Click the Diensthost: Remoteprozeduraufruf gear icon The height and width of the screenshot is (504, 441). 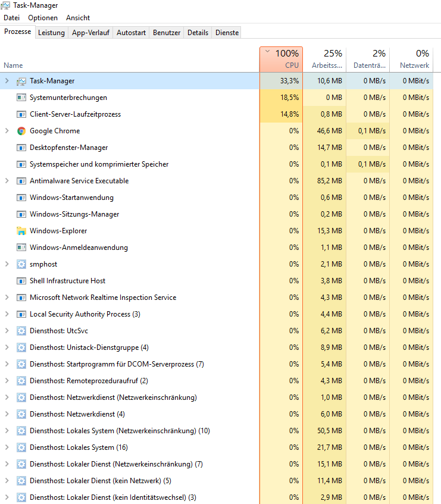click(21, 381)
